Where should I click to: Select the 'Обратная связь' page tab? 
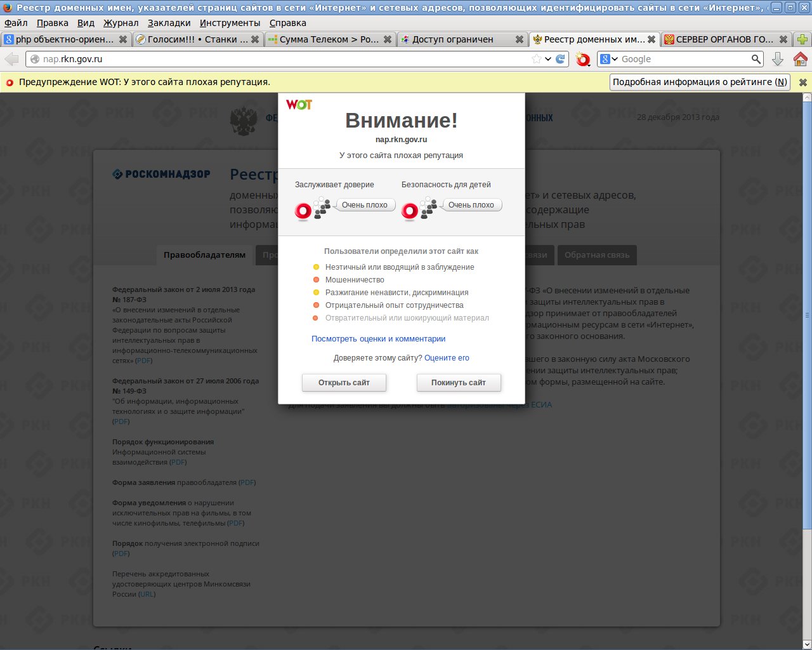click(x=597, y=255)
